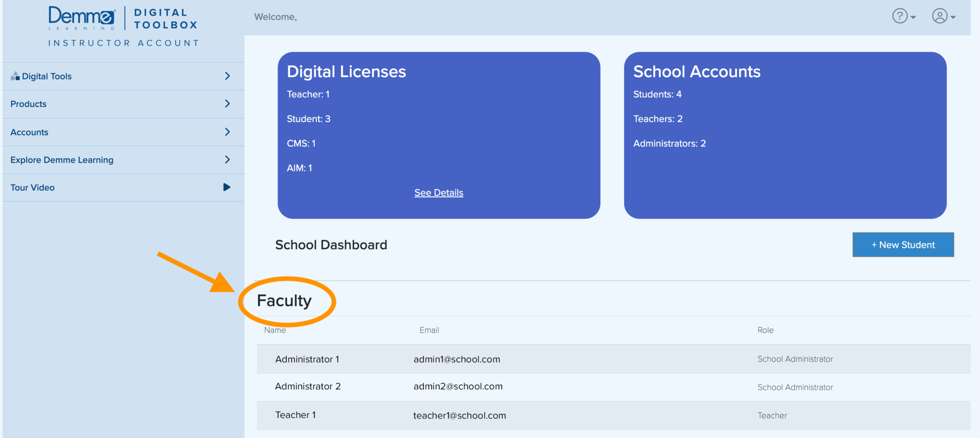Image resolution: width=980 pixels, height=438 pixels.
Task: Click the user account profile icon
Action: pyautogui.click(x=939, y=16)
